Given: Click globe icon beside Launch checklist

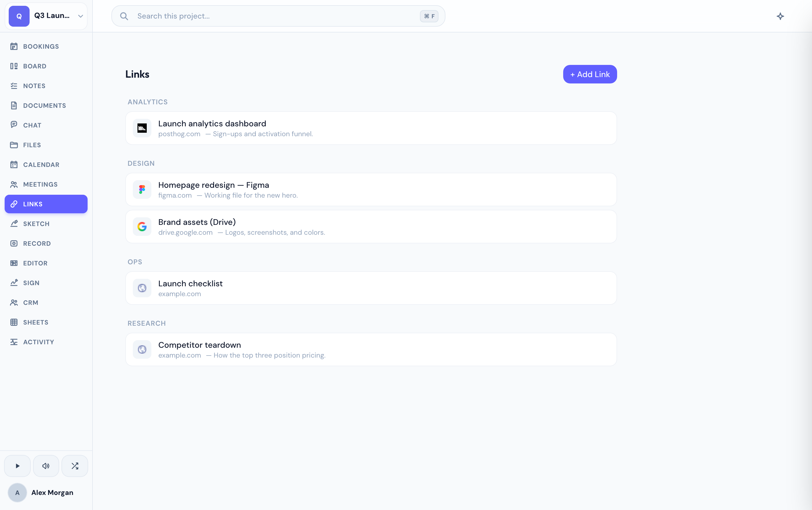Looking at the screenshot, I should pos(142,288).
